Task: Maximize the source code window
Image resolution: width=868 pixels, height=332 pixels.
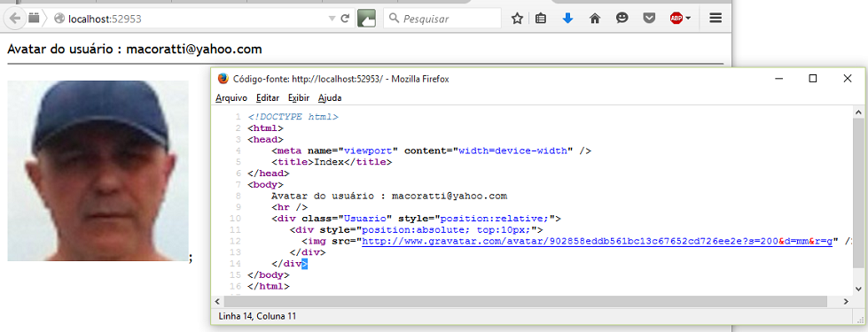Action: pos(813,79)
